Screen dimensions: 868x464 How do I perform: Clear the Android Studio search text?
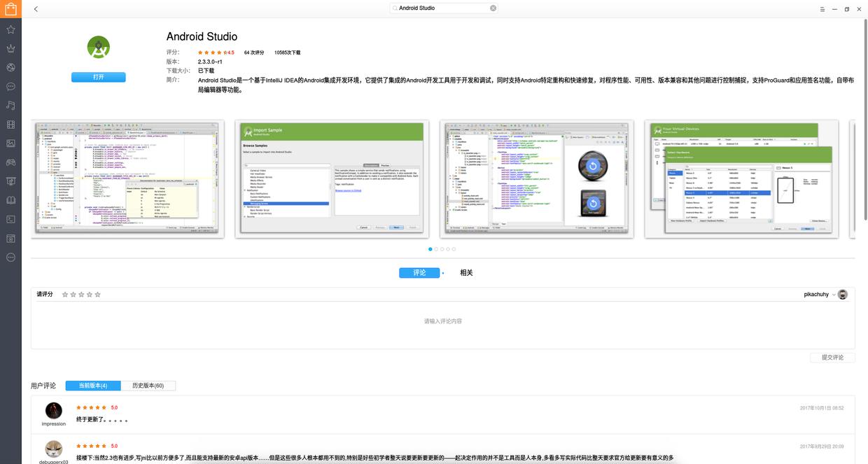(493, 8)
